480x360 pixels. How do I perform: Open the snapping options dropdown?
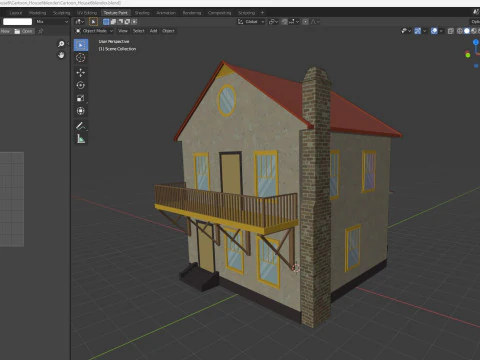294,22
